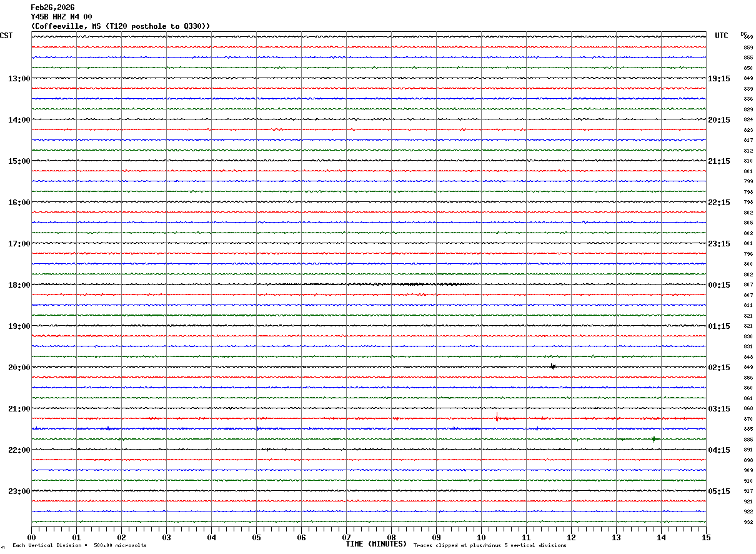Click the DC value 839
This screenshot has height=554, width=756.
click(x=748, y=89)
